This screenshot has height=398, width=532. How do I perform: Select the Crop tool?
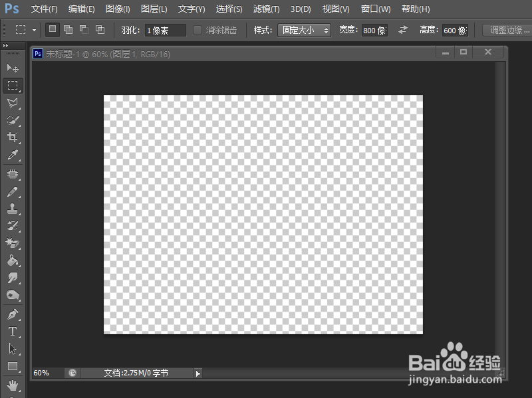[13, 138]
